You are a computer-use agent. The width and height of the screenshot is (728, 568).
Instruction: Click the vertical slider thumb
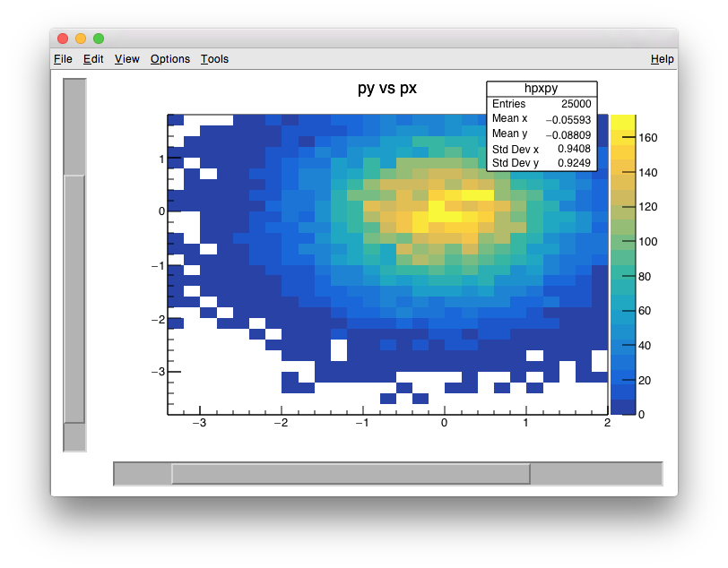click(74, 298)
